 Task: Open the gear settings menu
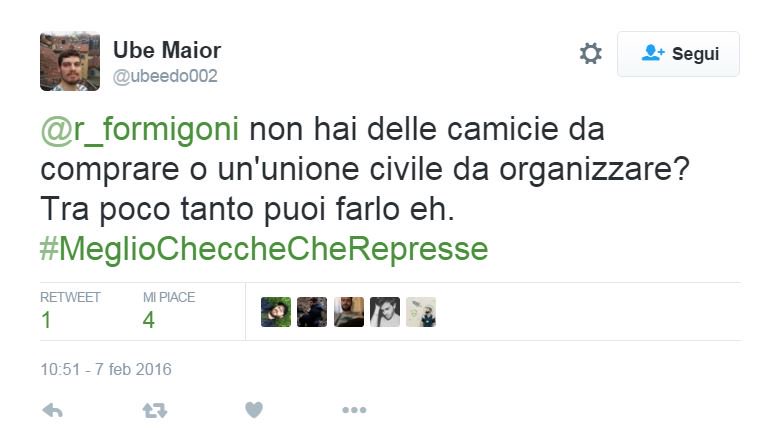click(x=590, y=53)
